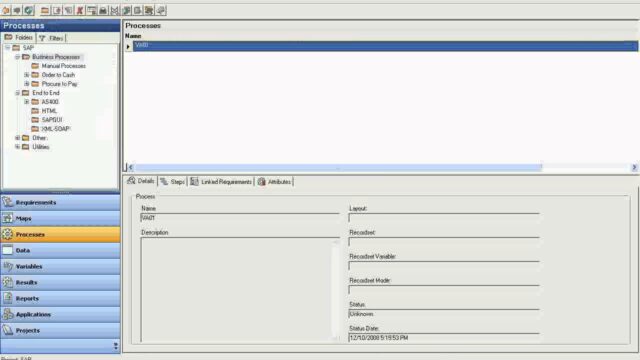
Task: Click into the Recordset Variable field
Action: pyautogui.click(x=444, y=266)
